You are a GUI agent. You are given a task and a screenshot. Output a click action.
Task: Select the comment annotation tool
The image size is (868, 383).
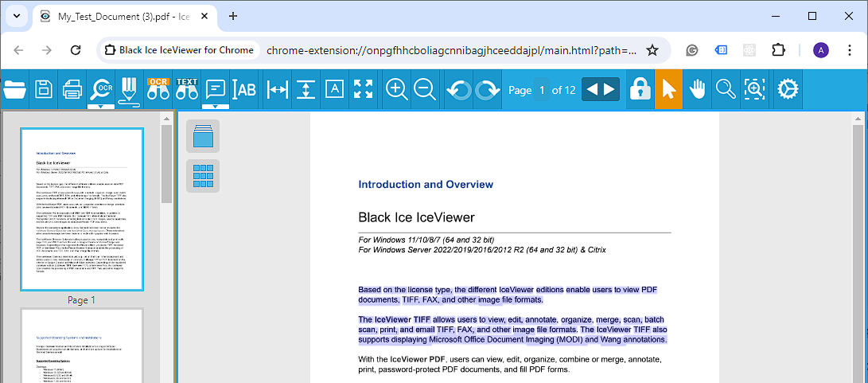tap(216, 88)
